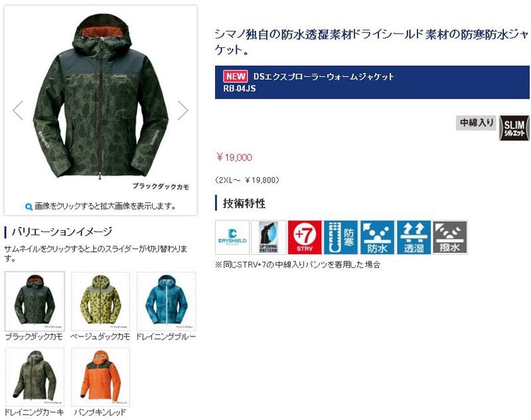Click the red NEW label
531x420 pixels.
click(236, 76)
